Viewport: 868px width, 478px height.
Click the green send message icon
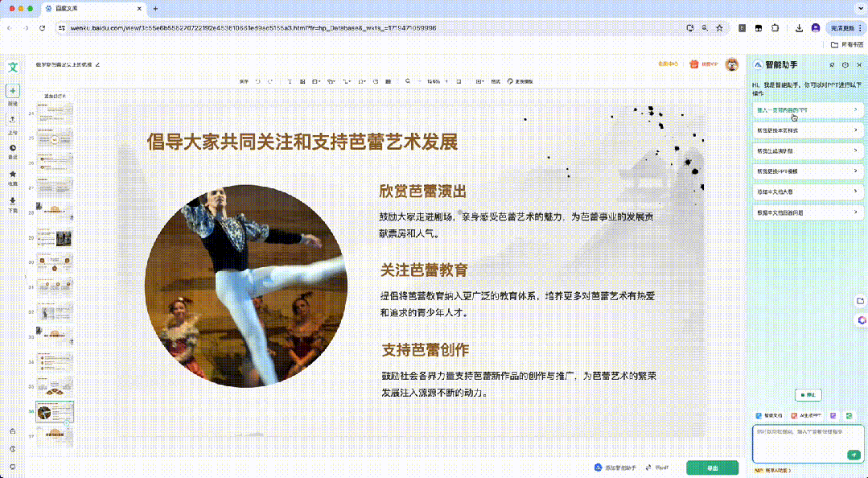coord(854,455)
